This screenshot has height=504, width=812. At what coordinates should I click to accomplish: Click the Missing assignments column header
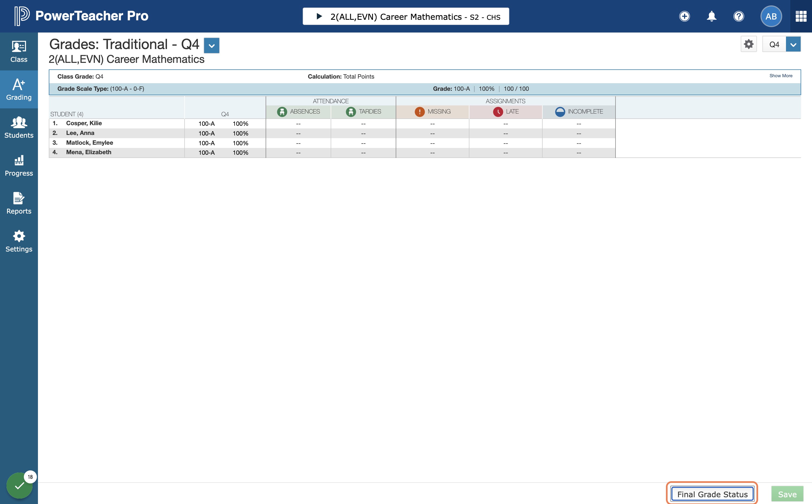(x=432, y=112)
